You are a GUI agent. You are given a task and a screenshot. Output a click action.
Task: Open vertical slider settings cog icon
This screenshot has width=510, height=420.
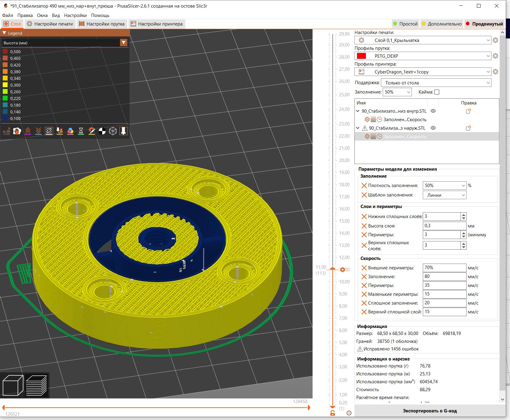point(349,413)
